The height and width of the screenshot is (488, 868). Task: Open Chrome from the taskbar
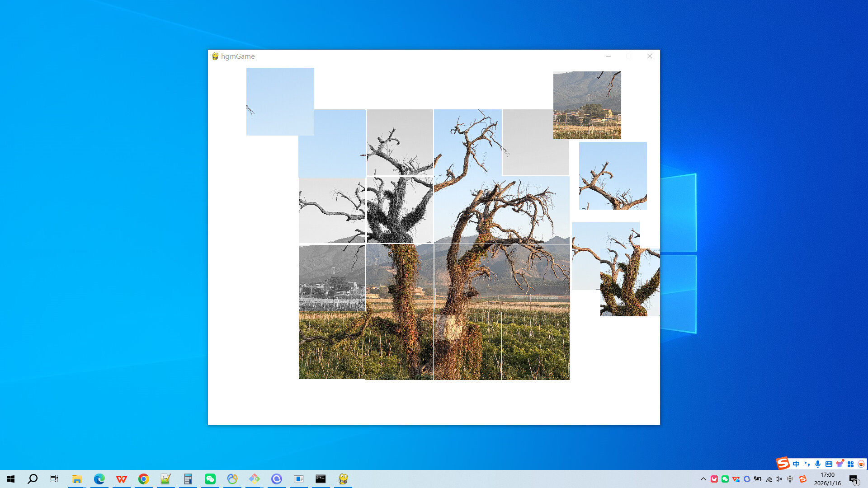pos(143,480)
